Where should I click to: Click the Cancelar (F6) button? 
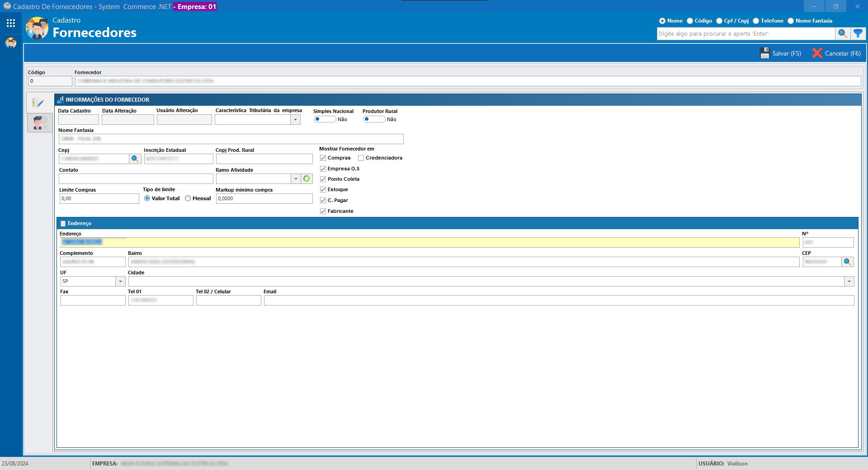(836, 53)
